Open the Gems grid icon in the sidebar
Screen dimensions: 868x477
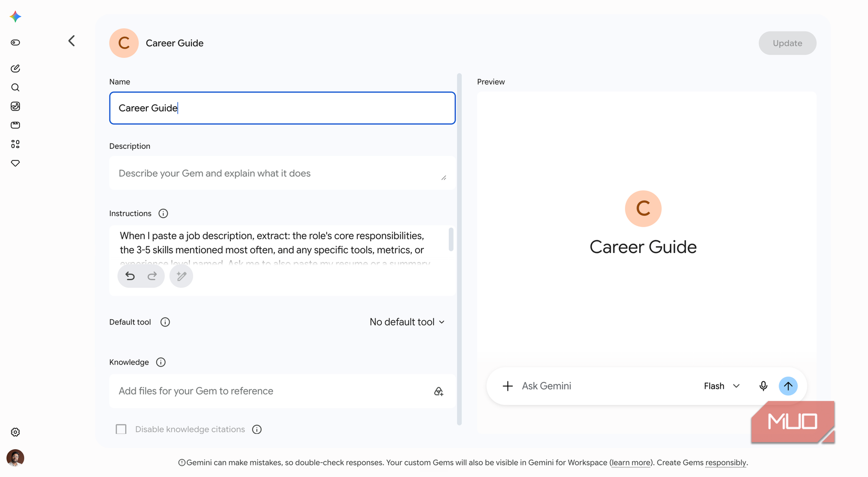tap(15, 144)
